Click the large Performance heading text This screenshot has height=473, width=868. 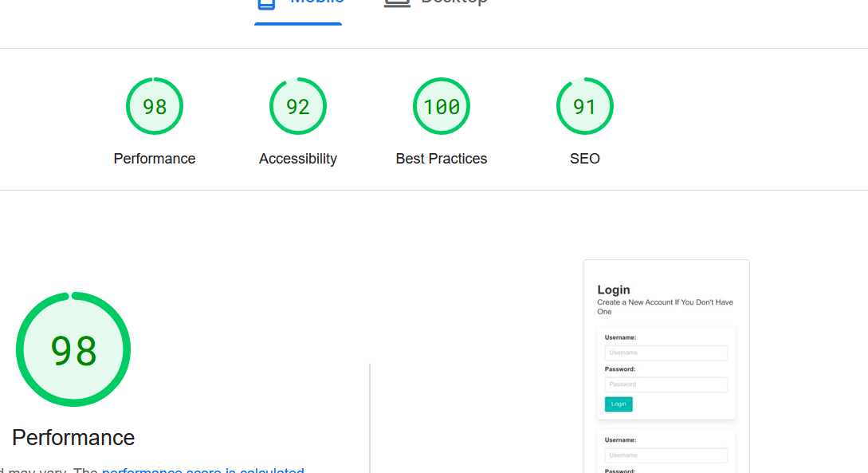coord(73,437)
